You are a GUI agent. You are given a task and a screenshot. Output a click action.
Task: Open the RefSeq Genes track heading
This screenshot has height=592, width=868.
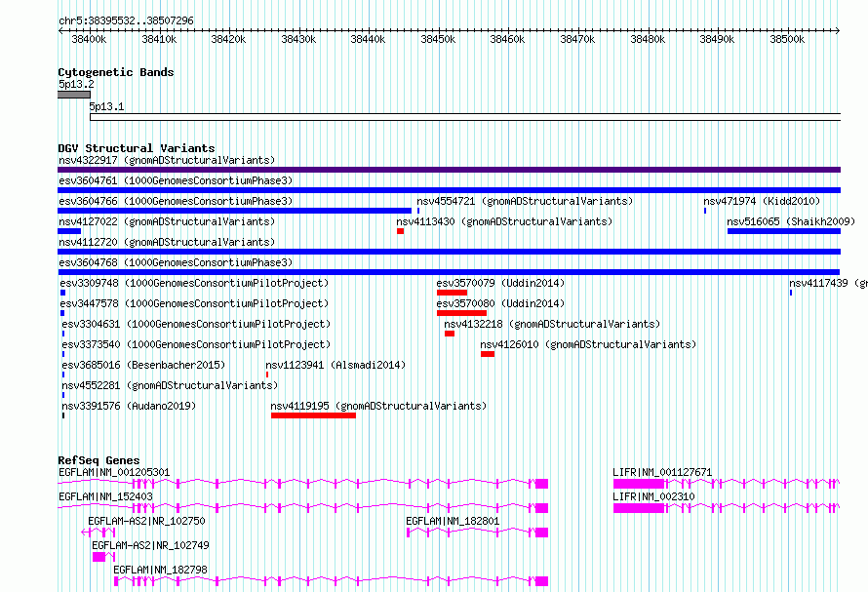point(99,460)
